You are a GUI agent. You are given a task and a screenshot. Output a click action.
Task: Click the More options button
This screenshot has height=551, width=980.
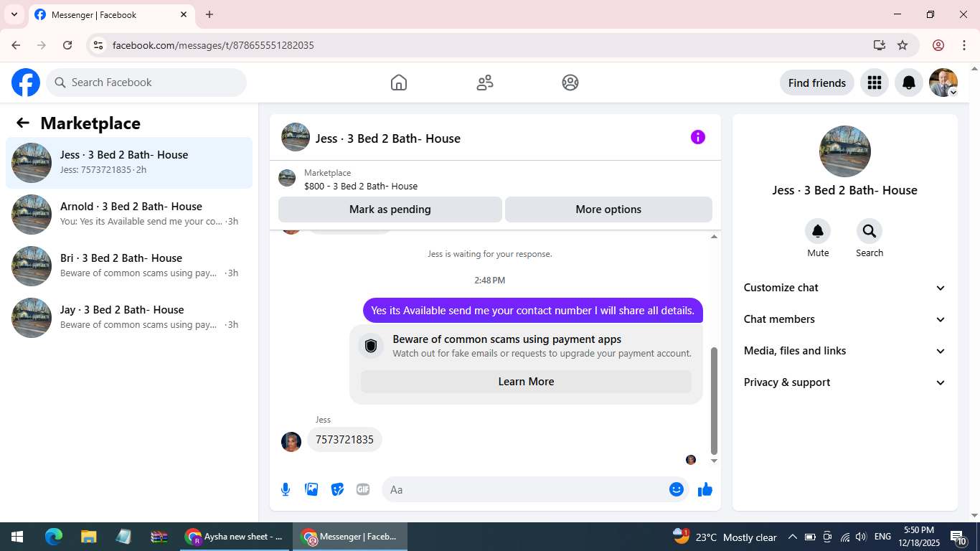coord(608,209)
